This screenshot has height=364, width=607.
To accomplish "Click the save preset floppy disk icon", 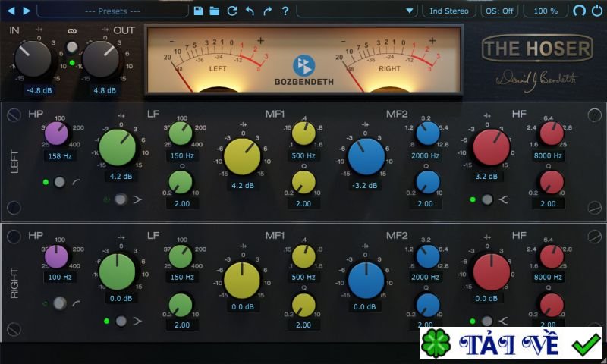I will (x=198, y=11).
